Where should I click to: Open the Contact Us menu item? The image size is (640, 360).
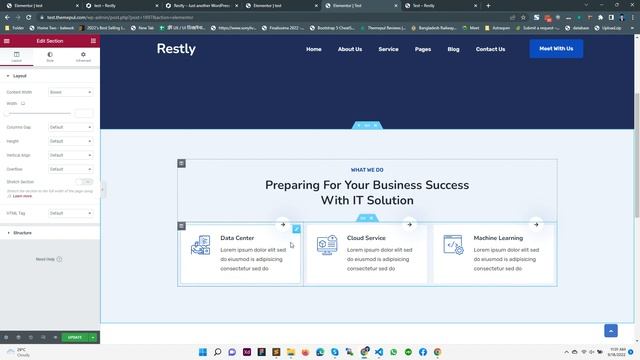point(490,49)
